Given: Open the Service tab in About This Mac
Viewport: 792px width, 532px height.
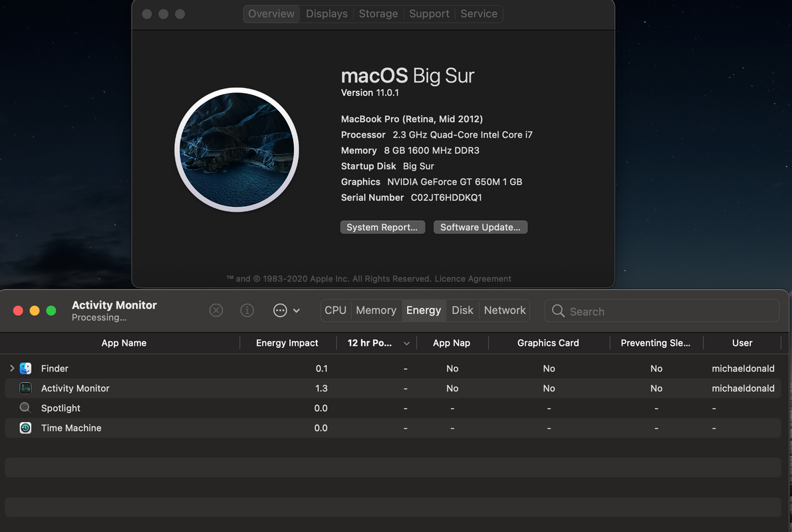Looking at the screenshot, I should [479, 14].
